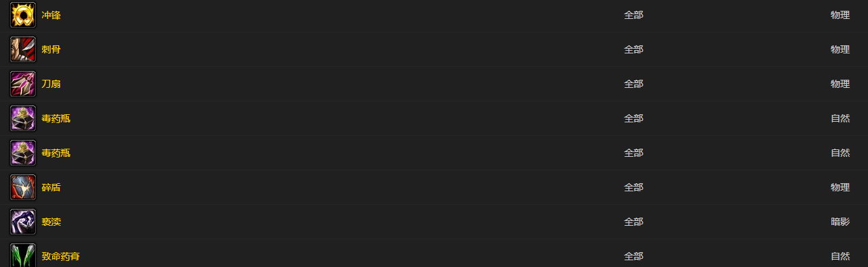868x267 pixels.
Task: Visit the 碎盾 spell link
Action: (x=51, y=187)
